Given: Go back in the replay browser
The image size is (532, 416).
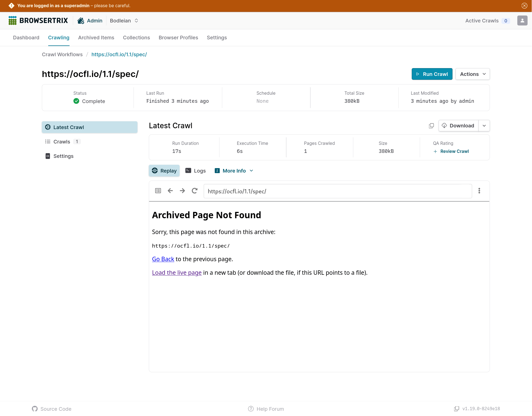Looking at the screenshot, I should pos(170,191).
